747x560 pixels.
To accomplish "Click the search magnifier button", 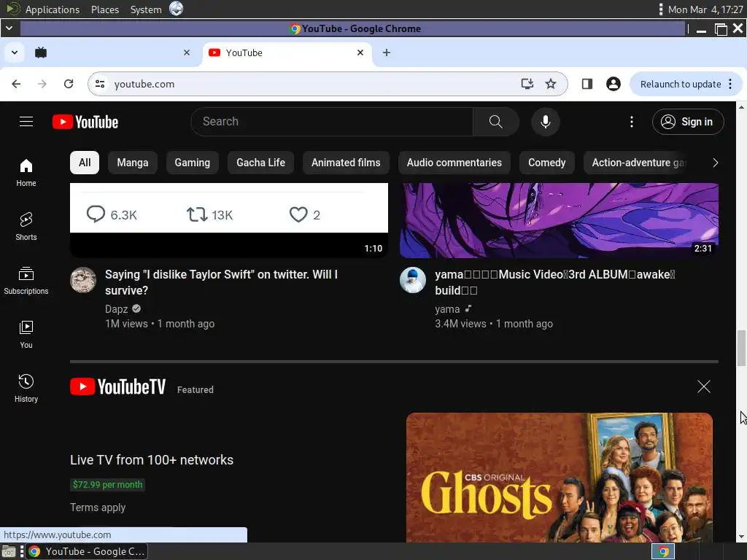I will [495, 122].
